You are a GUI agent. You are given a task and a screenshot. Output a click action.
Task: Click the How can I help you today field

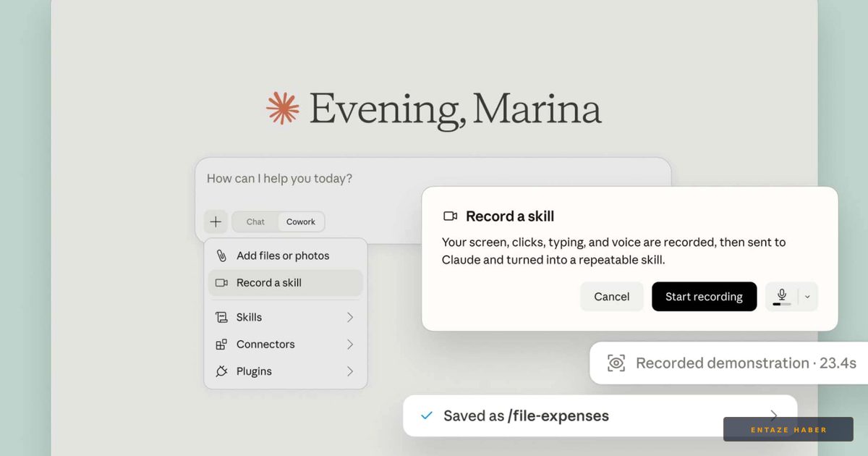pyautogui.click(x=433, y=179)
